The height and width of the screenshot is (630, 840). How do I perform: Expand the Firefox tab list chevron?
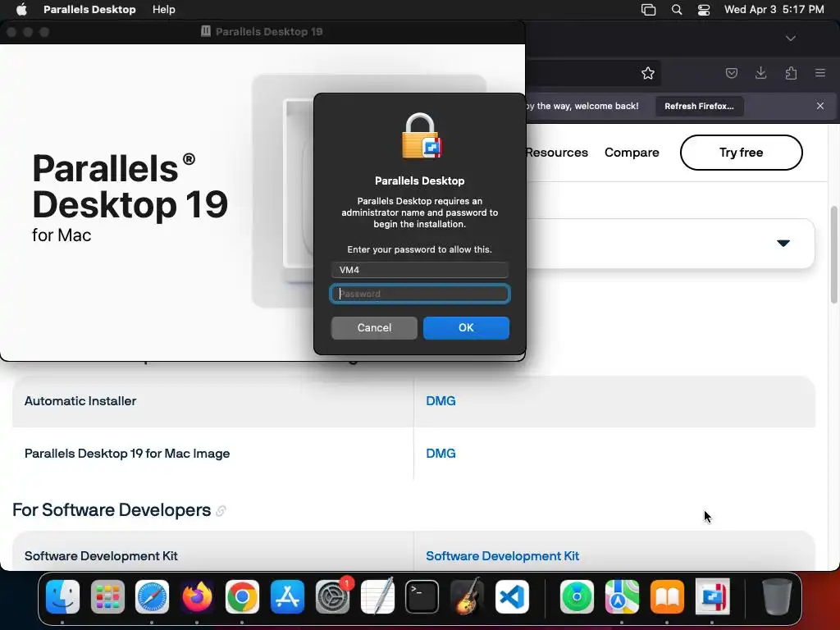(x=790, y=39)
